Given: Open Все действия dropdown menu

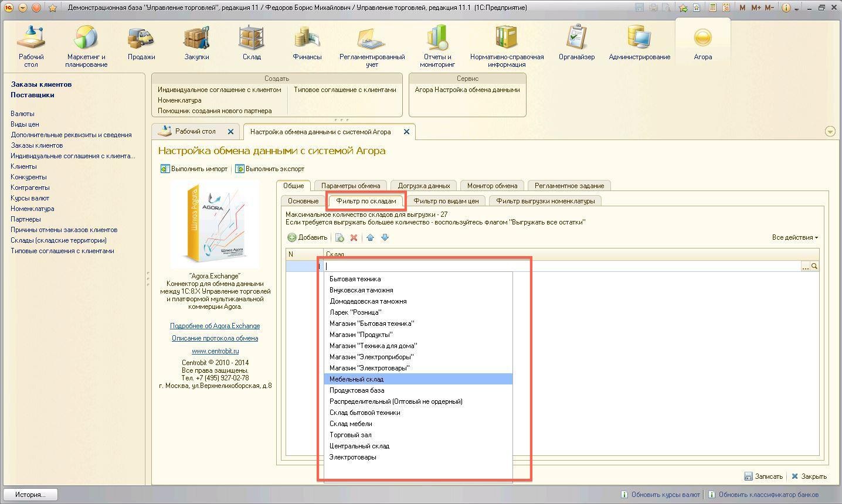Looking at the screenshot, I should [795, 237].
